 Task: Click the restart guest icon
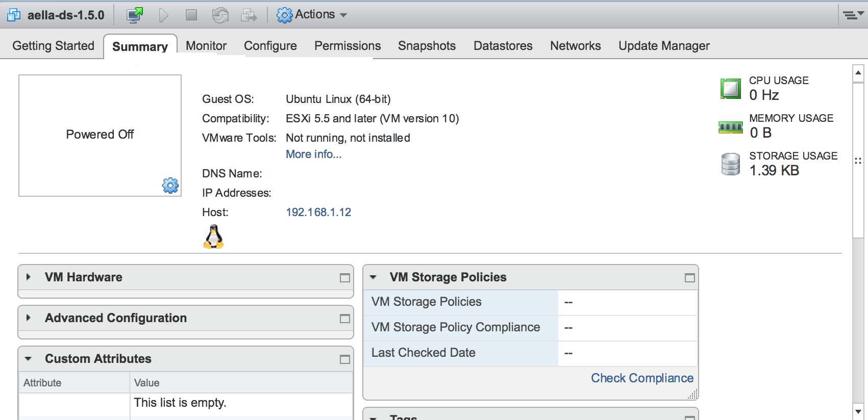[x=220, y=15]
